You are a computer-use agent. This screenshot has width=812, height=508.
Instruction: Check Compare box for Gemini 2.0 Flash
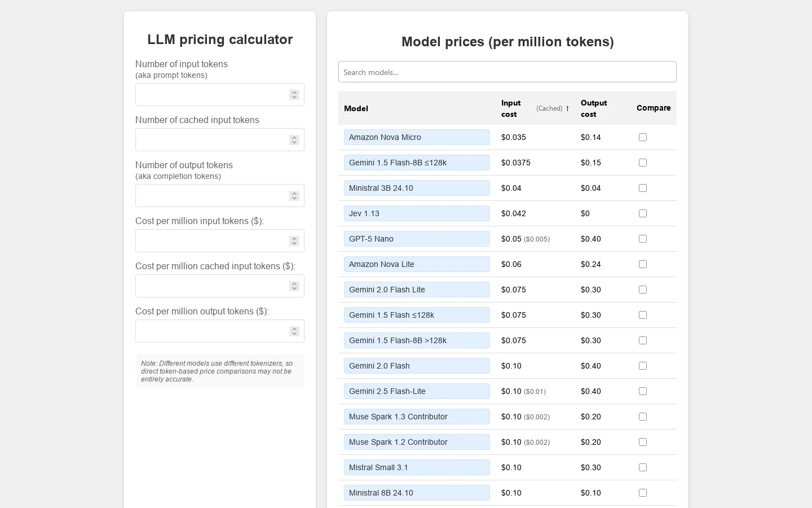pyautogui.click(x=643, y=366)
